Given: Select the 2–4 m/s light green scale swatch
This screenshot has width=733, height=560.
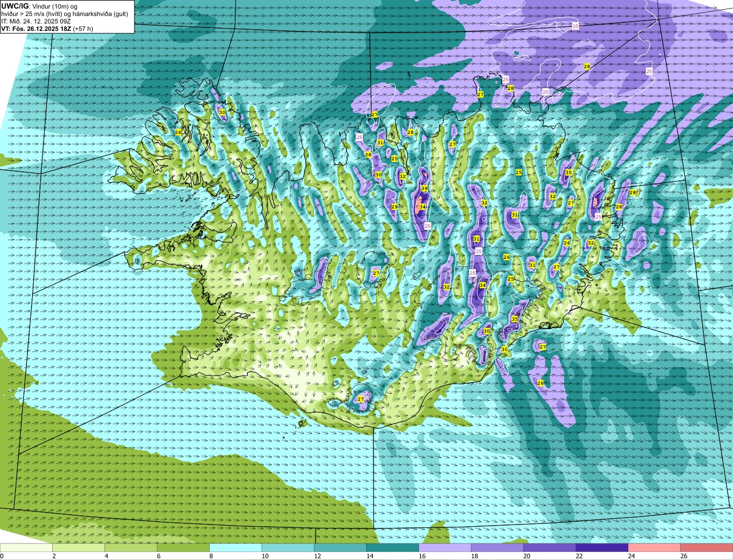Looking at the screenshot, I should [x=78, y=547].
